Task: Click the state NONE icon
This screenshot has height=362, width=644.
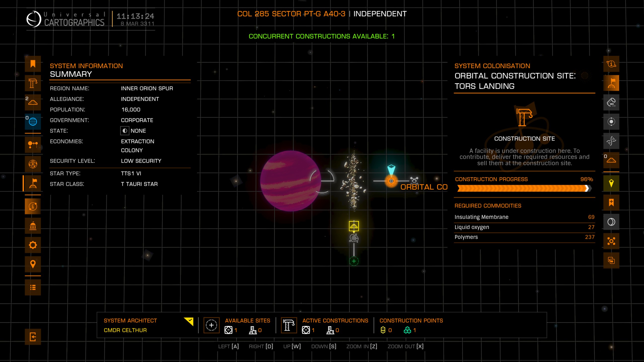Action: click(x=125, y=131)
